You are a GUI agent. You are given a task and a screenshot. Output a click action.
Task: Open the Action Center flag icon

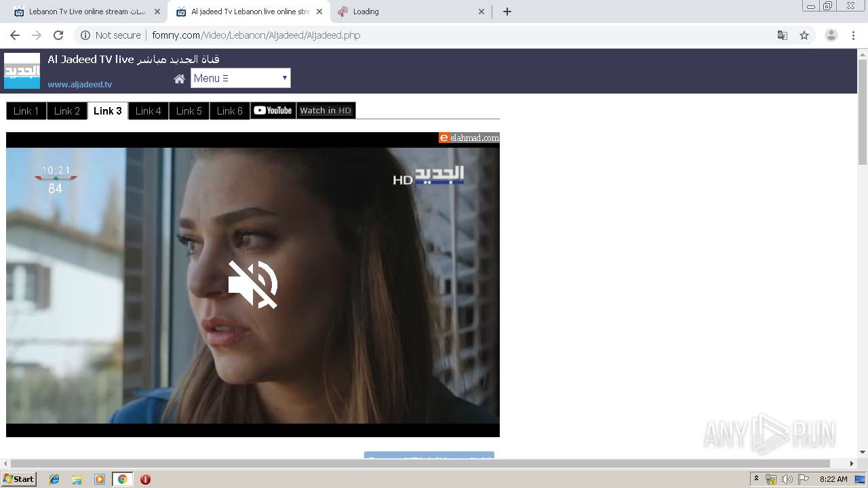tap(804, 479)
